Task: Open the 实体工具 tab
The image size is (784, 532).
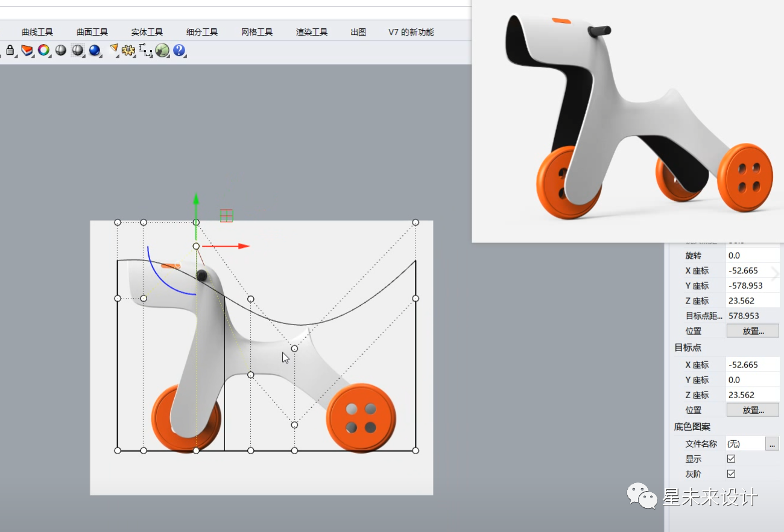Action: point(147,32)
